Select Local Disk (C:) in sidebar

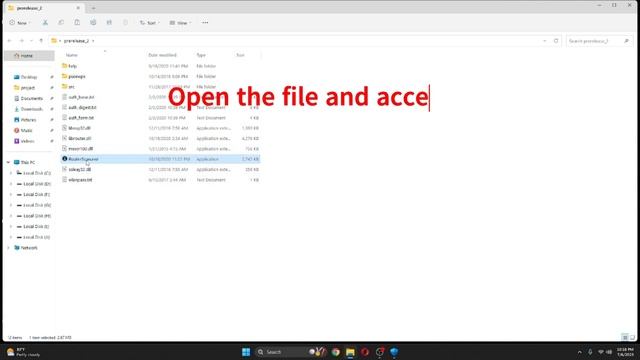[x=37, y=173]
